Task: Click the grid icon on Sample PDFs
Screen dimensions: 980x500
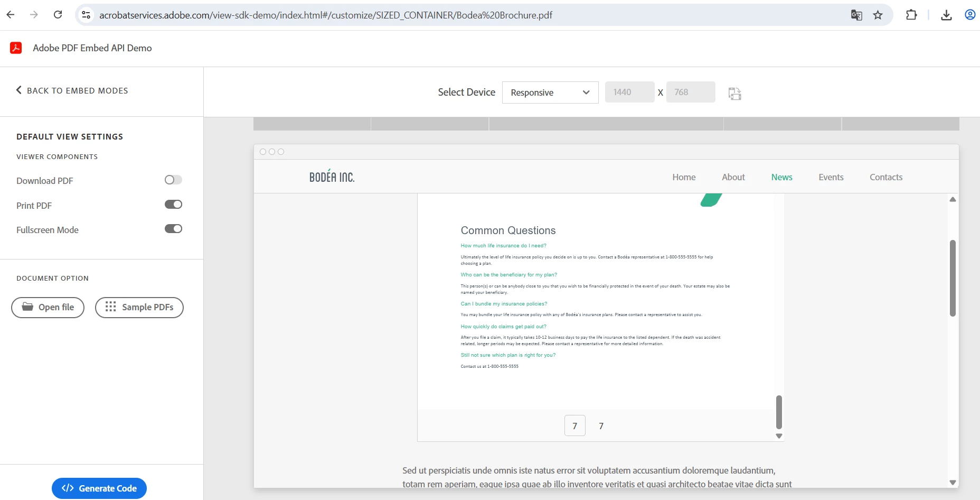Action: (110, 307)
